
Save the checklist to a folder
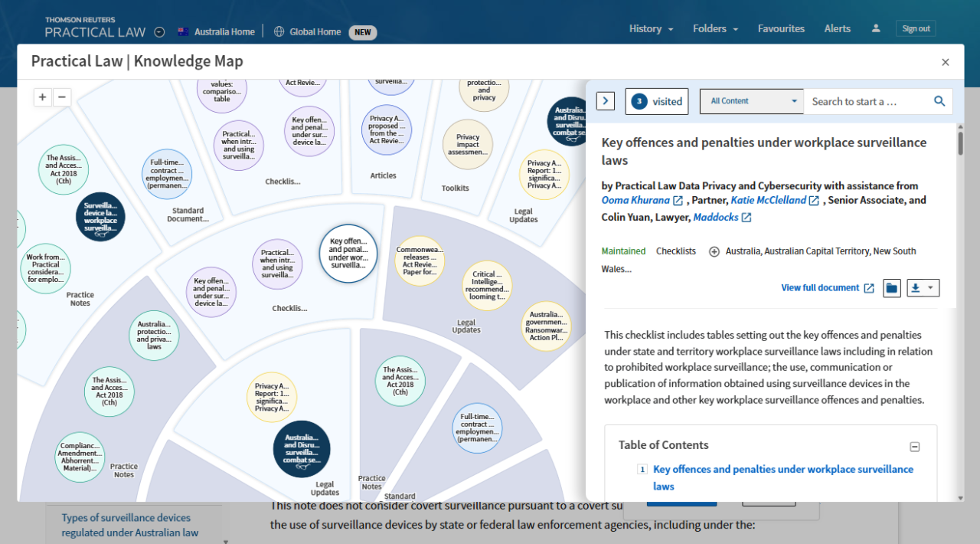pyautogui.click(x=891, y=287)
